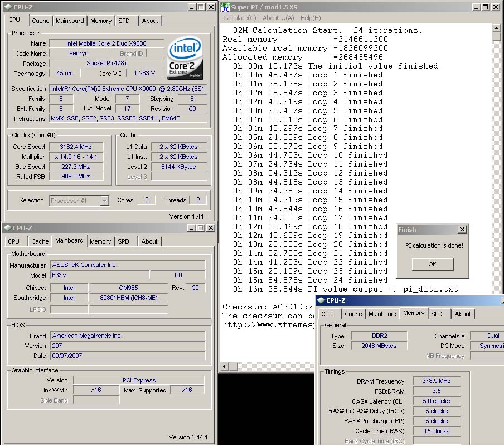The height and width of the screenshot is (446, 504).
Task: Maximize the Super PI window
Action: tap(486, 7)
